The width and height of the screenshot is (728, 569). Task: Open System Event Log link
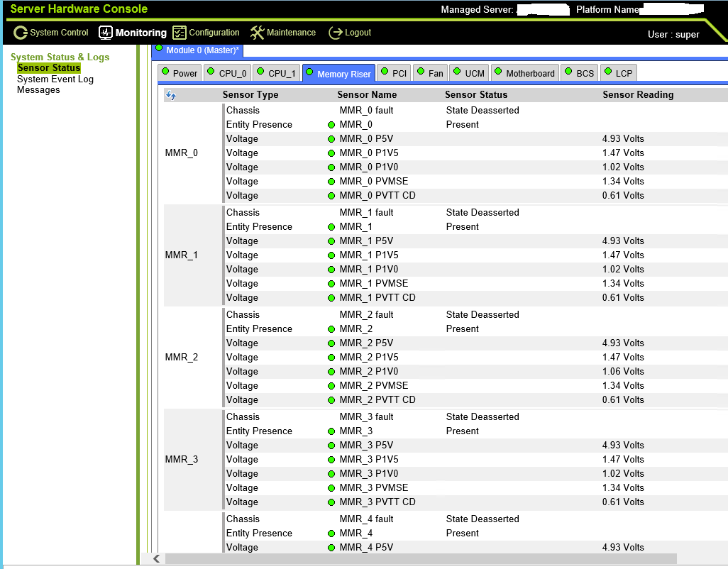(x=55, y=79)
